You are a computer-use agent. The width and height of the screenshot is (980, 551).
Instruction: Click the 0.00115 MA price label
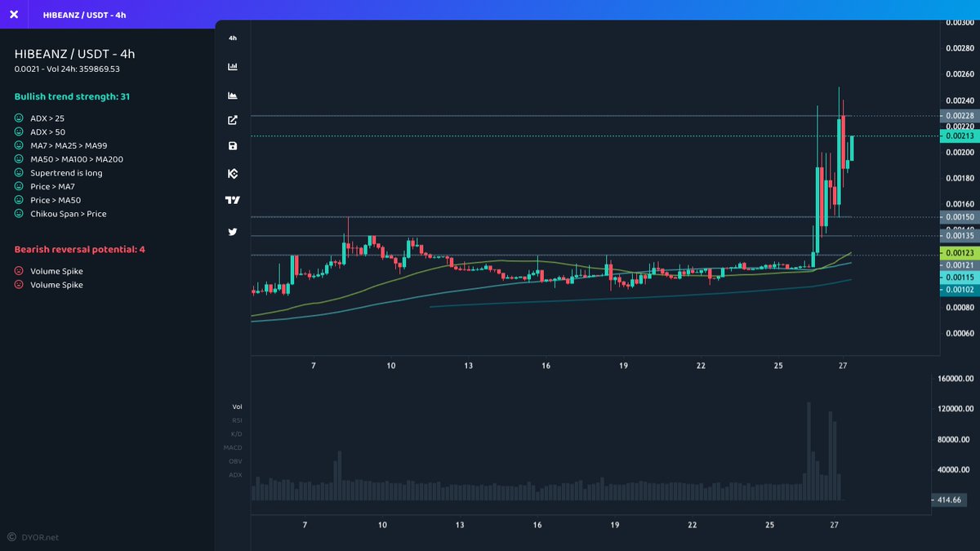tap(958, 278)
